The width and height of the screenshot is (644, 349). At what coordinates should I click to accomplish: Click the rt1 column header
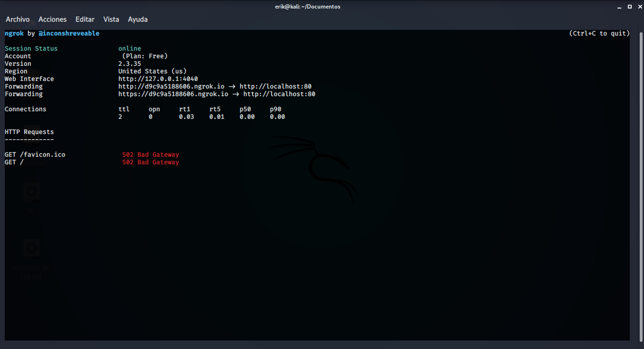point(185,109)
